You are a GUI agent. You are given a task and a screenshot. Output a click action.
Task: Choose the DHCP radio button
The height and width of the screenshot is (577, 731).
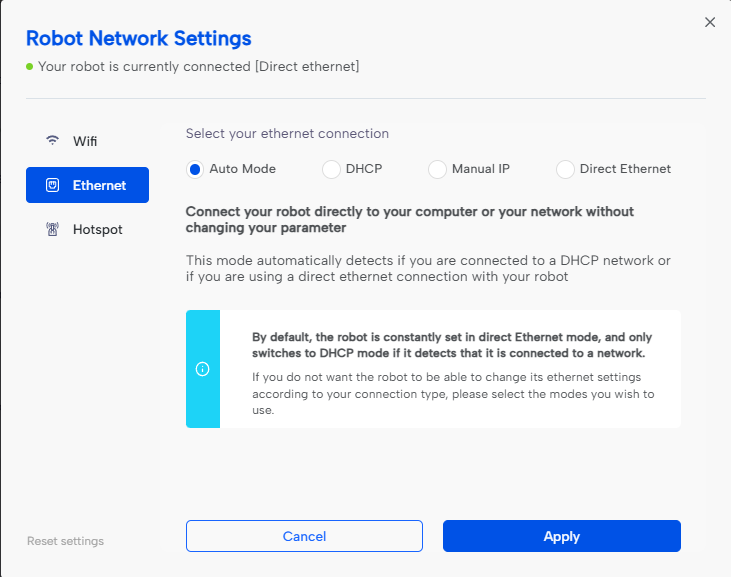coord(331,169)
